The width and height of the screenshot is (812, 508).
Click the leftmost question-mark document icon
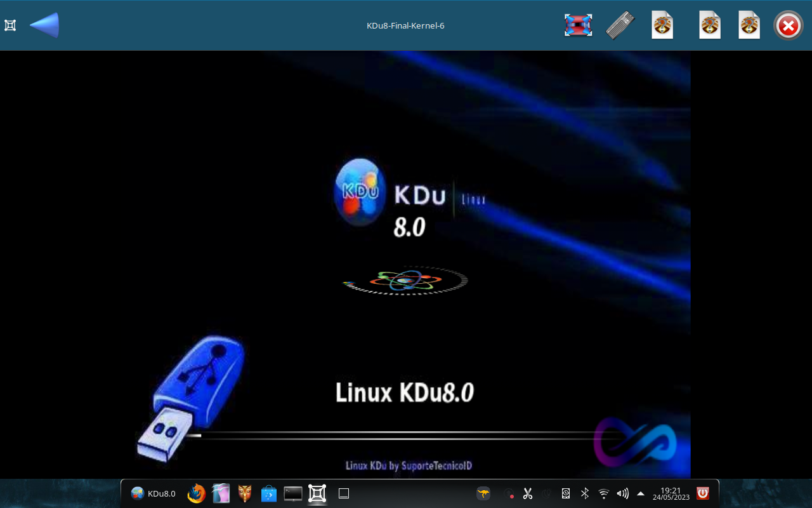tap(662, 25)
